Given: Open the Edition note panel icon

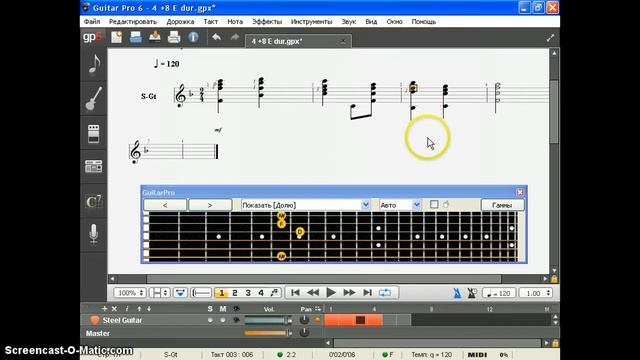Looking at the screenshot, I should [x=94, y=65].
